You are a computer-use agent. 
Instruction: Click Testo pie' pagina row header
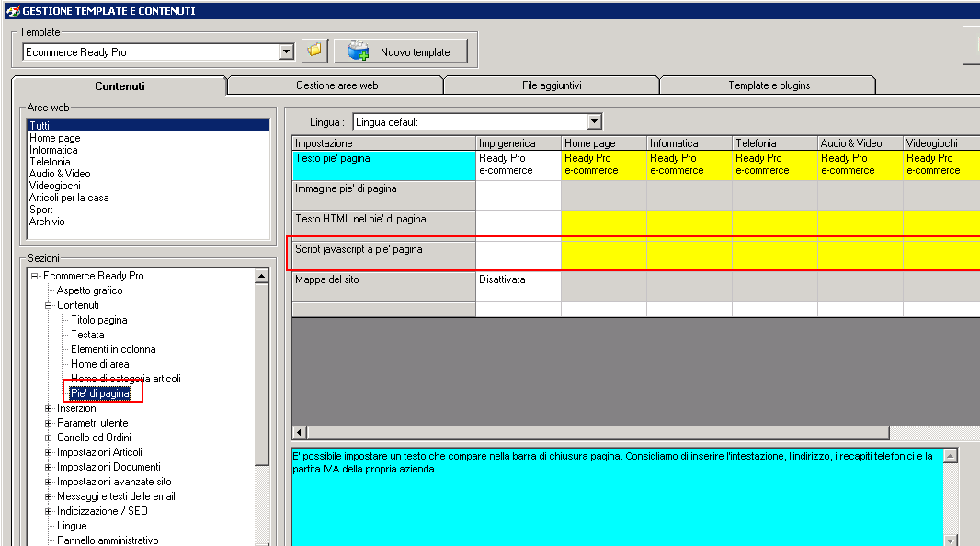(383, 165)
